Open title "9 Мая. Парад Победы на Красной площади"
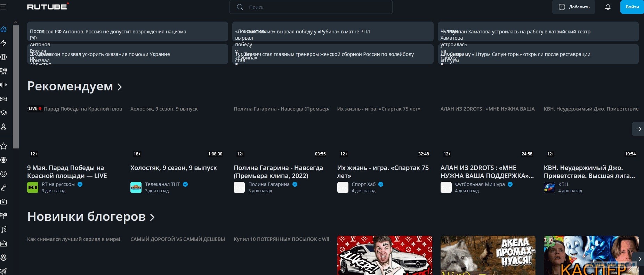 tap(67, 172)
